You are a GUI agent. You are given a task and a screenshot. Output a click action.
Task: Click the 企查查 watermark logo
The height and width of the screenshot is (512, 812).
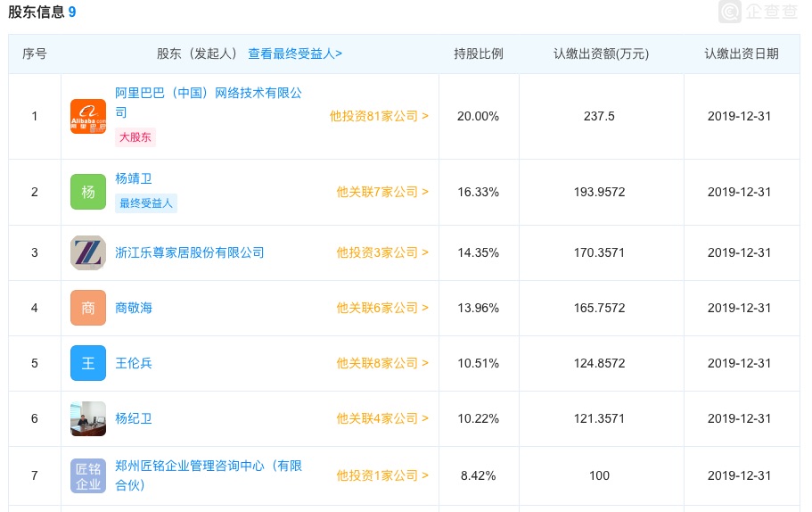pyautogui.click(x=759, y=12)
